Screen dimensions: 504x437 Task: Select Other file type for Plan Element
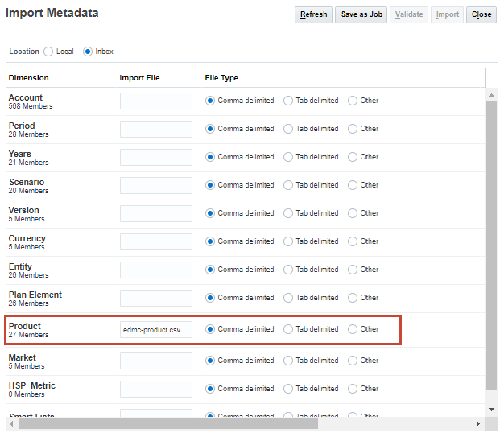[x=353, y=298]
